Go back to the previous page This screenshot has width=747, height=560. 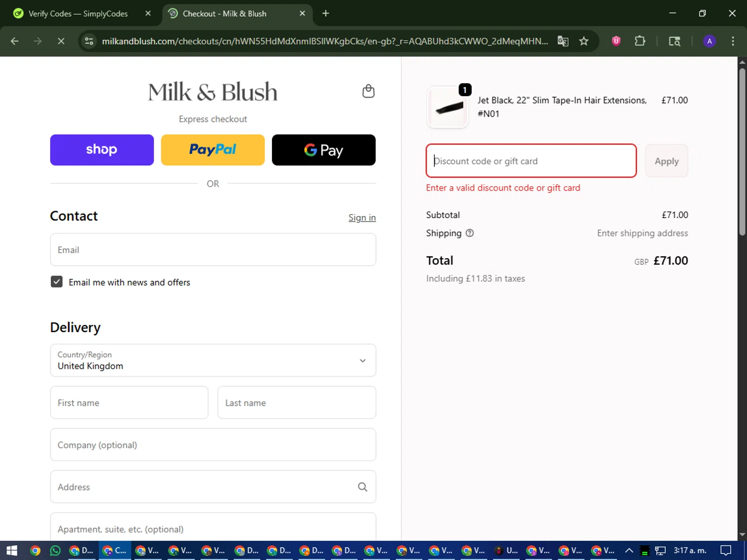[14, 41]
